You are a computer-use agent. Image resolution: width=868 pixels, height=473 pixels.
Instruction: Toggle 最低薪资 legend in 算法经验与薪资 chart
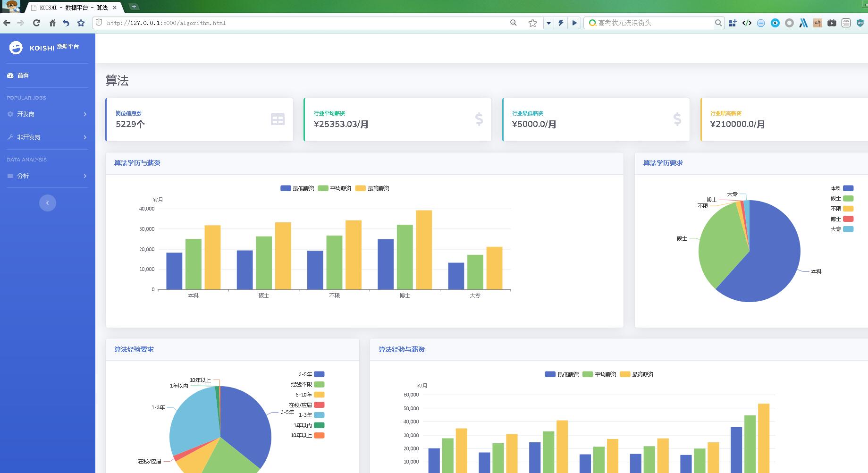click(x=562, y=374)
